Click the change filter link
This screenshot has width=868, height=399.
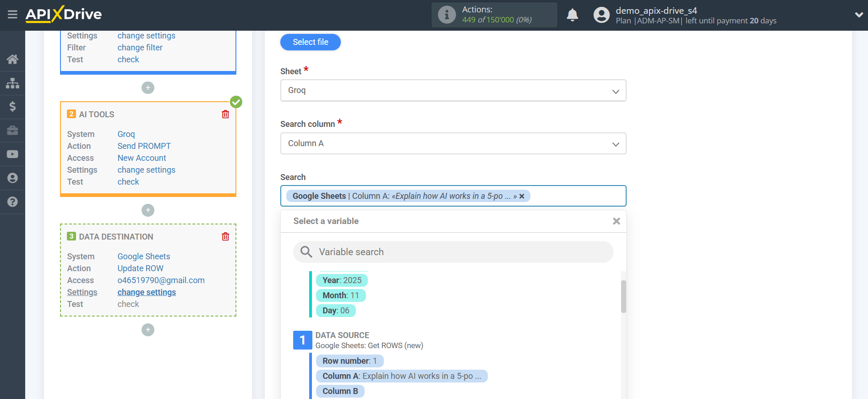(140, 48)
